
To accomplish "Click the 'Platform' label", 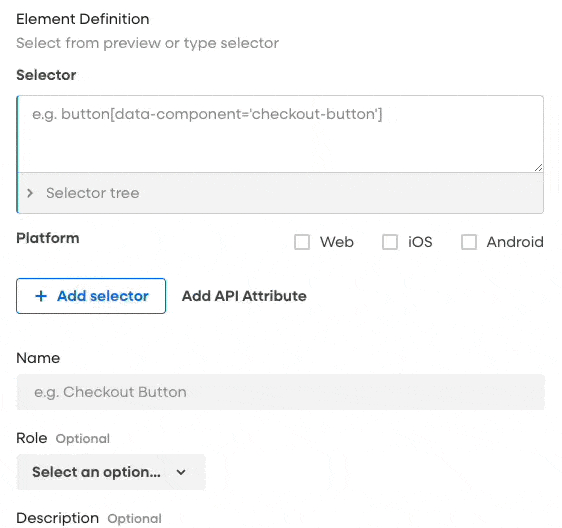I will [48, 238].
